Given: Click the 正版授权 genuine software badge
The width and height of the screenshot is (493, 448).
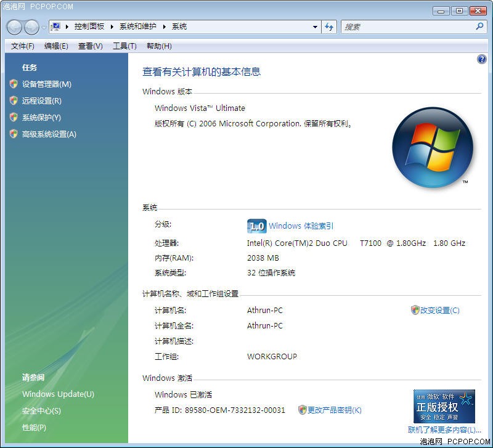Looking at the screenshot, I should [444, 407].
